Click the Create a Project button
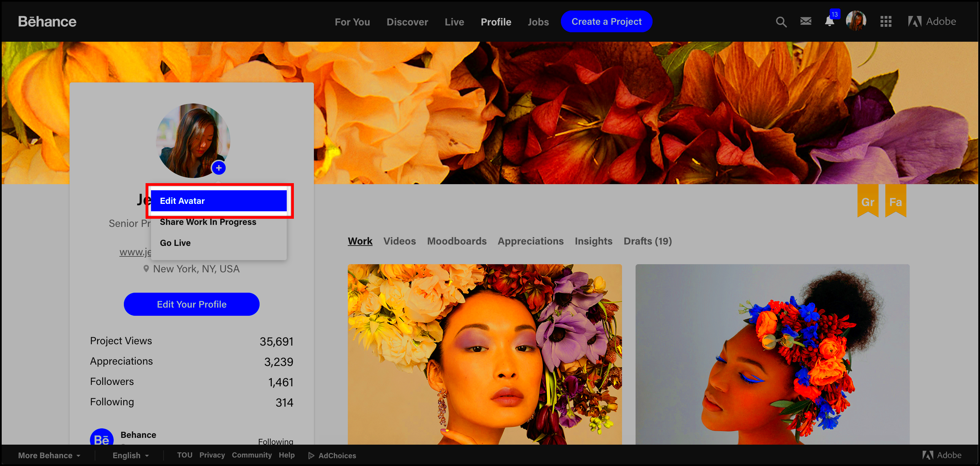Image resolution: width=980 pixels, height=466 pixels. click(606, 21)
